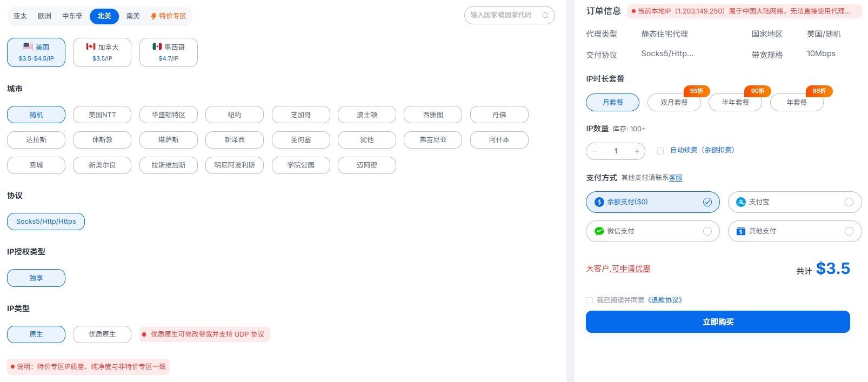
Task: Choose 拉斯维加斯 city option
Action: tap(169, 165)
